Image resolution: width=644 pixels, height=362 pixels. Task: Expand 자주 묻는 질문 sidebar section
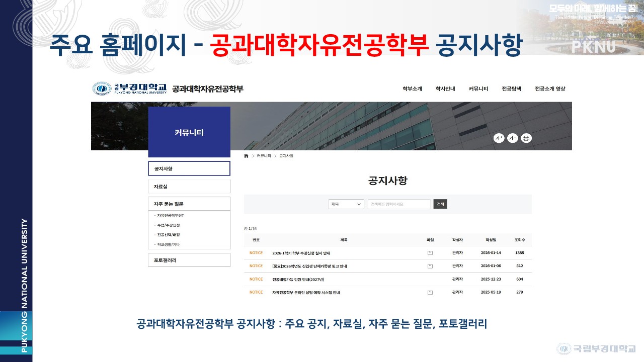pos(189,204)
